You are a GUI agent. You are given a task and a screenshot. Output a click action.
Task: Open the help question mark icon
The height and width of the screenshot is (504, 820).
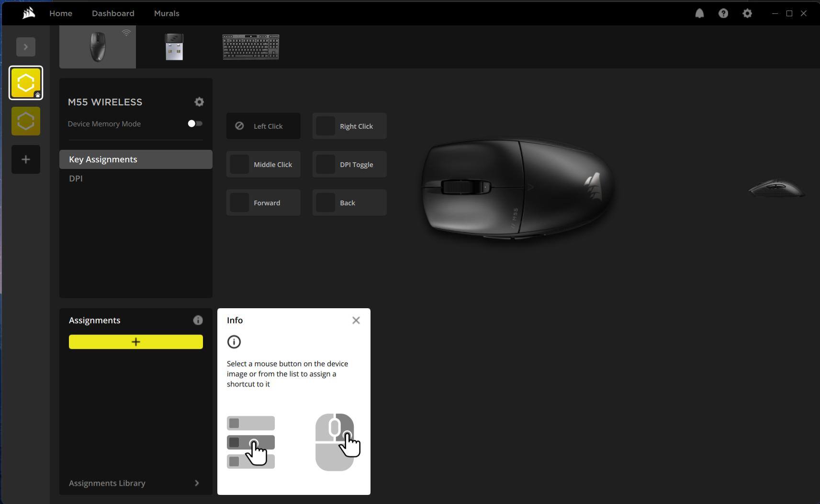click(723, 13)
